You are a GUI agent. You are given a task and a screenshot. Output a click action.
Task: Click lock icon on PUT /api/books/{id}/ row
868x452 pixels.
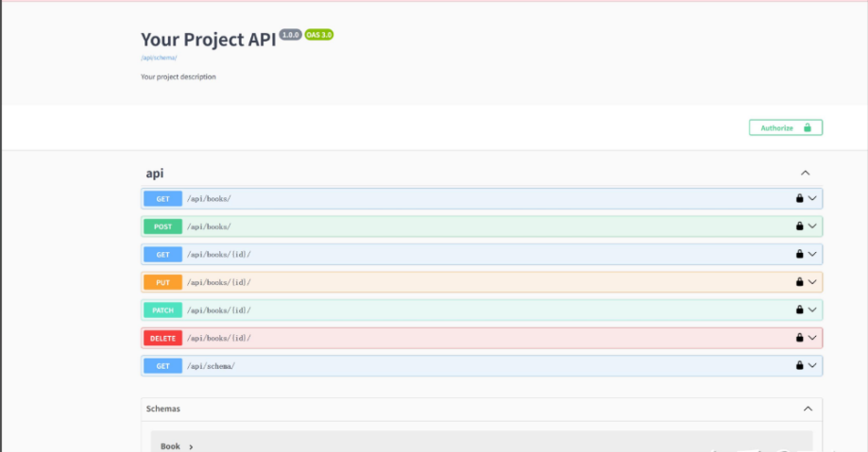click(x=799, y=282)
